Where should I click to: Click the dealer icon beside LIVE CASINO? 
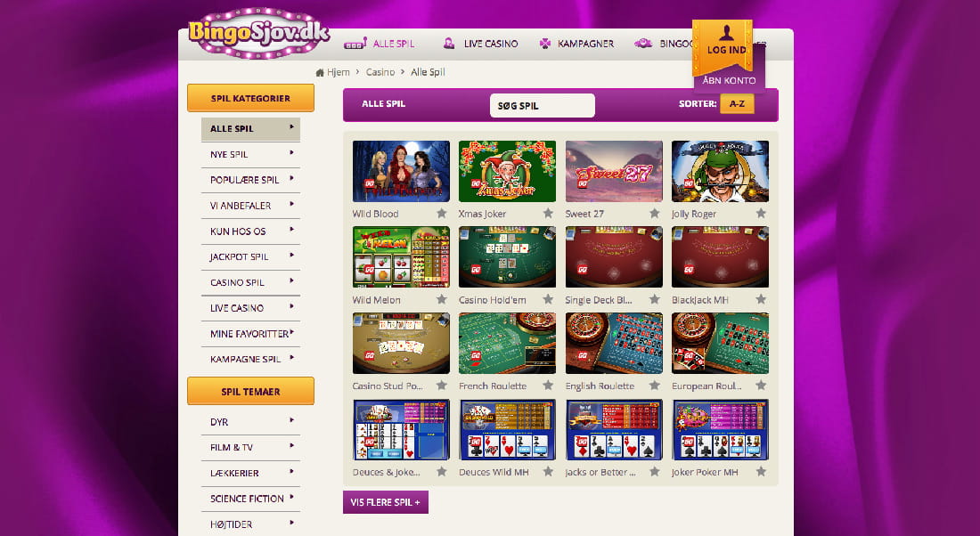click(449, 43)
